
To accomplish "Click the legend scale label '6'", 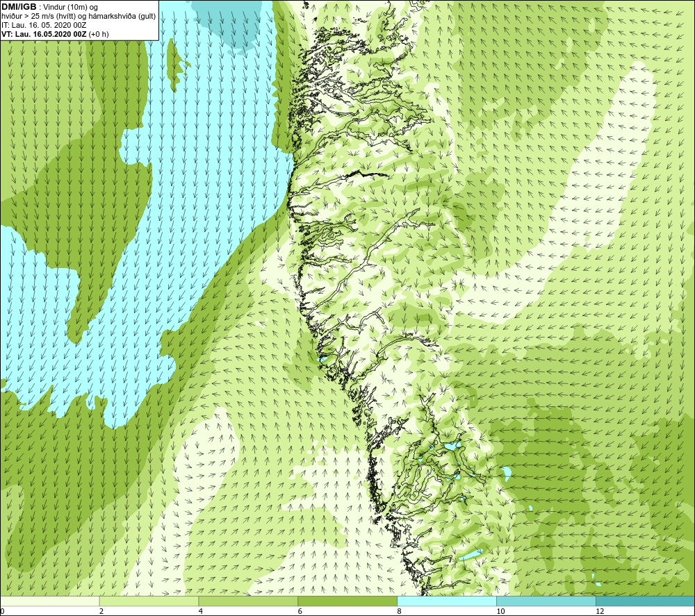I will click(x=300, y=611).
